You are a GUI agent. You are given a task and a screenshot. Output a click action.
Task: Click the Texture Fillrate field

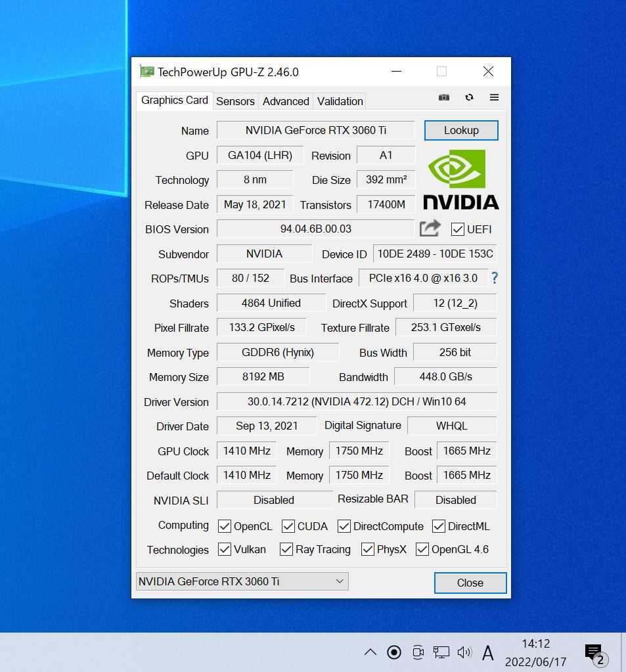[446, 327]
